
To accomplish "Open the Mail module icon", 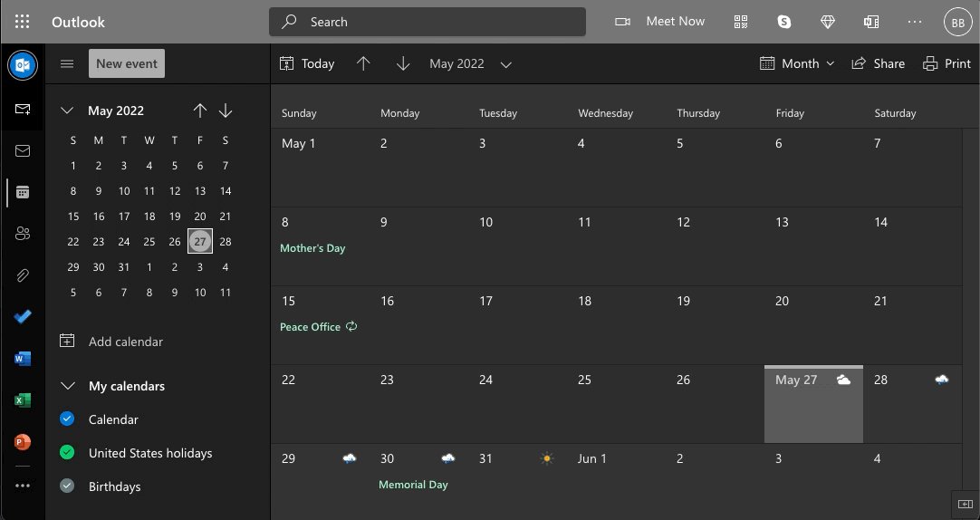I will point(23,150).
